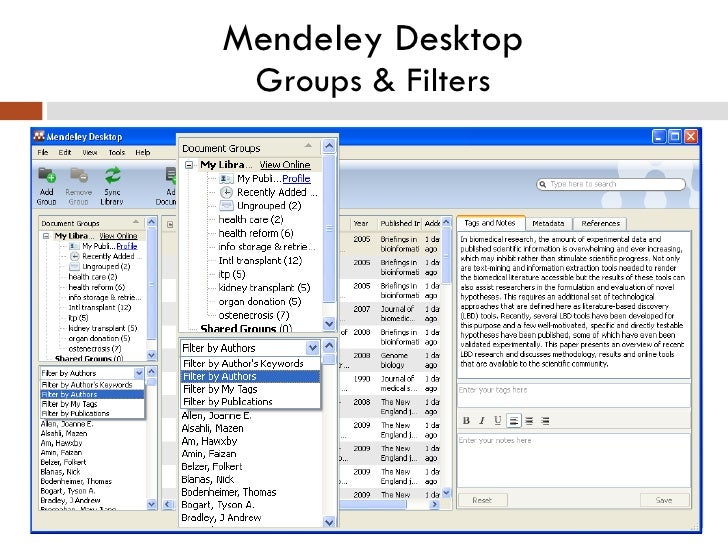This screenshot has height=546, width=728.
Task: Open View Online link in small groups panel
Action: 118,236
